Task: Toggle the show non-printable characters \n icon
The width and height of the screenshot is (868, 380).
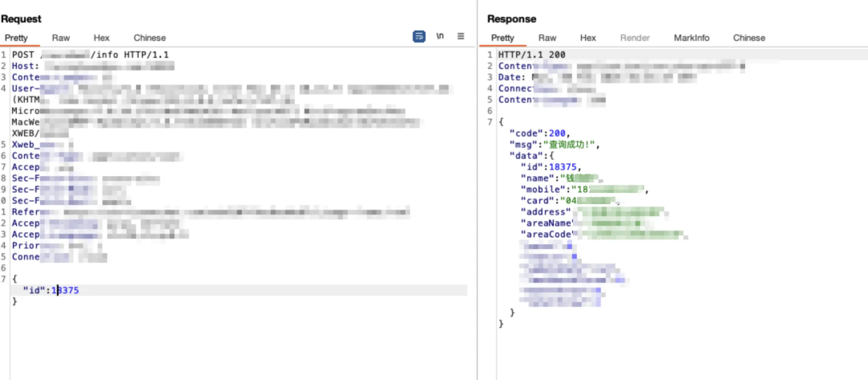Action: pos(440,36)
